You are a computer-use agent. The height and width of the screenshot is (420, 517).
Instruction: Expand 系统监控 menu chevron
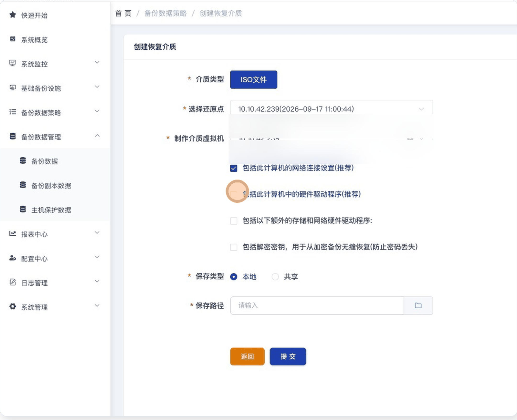coord(97,62)
